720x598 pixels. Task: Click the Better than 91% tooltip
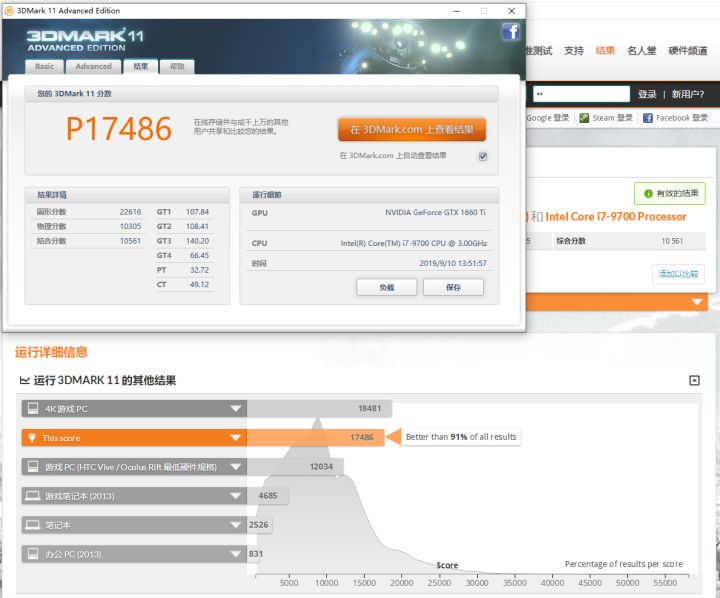(461, 437)
